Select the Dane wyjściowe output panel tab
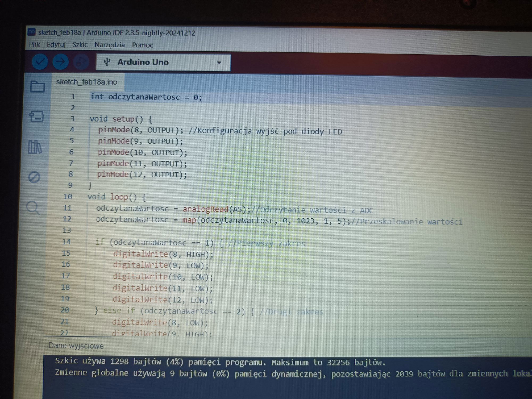Image resolution: width=532 pixels, height=399 pixels. coord(76,346)
